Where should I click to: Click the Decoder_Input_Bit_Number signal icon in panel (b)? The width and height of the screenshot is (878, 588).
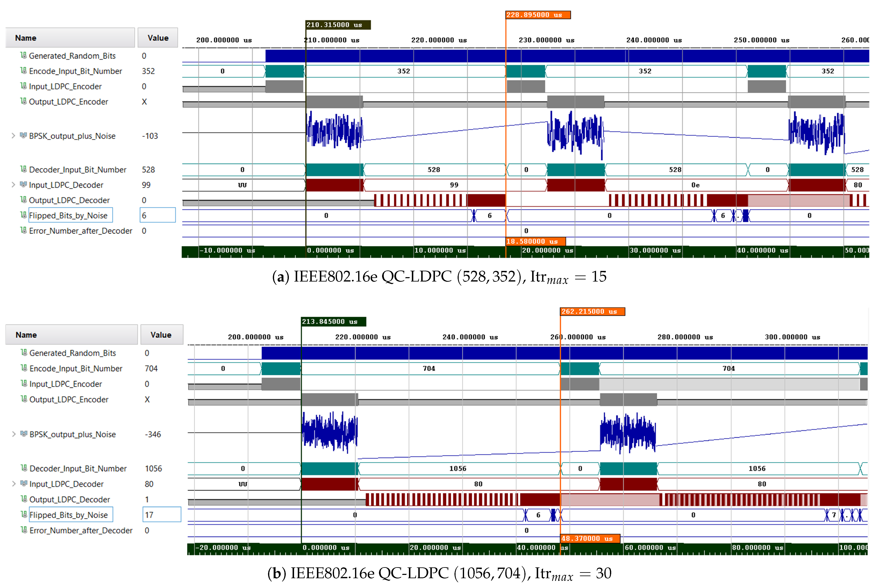pos(24,468)
